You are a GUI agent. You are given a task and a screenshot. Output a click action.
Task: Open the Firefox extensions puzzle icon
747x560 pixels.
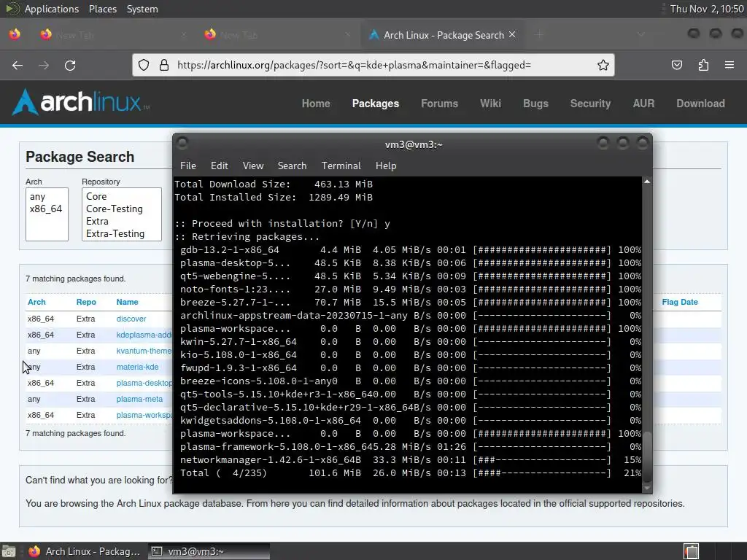coord(703,65)
